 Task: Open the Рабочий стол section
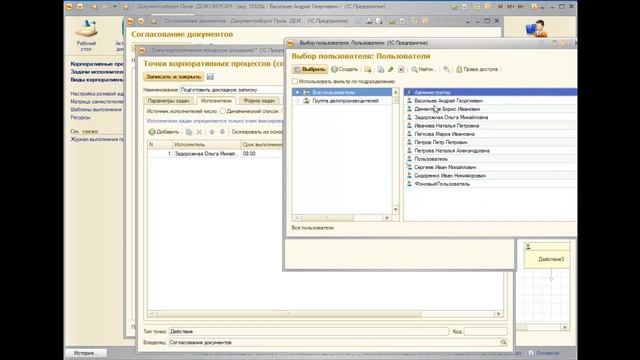86,35
